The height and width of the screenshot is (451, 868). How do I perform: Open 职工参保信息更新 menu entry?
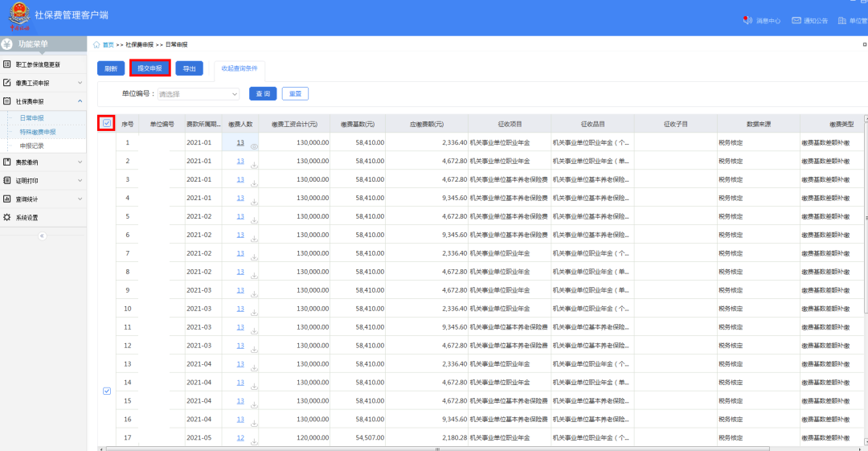point(43,64)
